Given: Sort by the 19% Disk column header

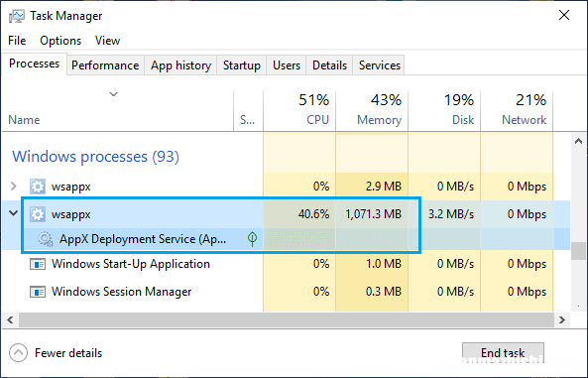Looking at the screenshot, I should coord(444,111).
